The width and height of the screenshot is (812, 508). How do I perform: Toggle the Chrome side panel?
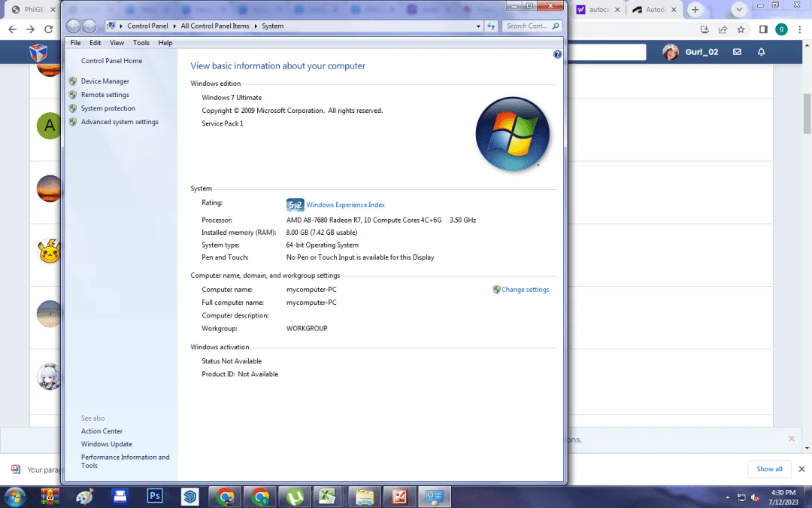pos(763,29)
